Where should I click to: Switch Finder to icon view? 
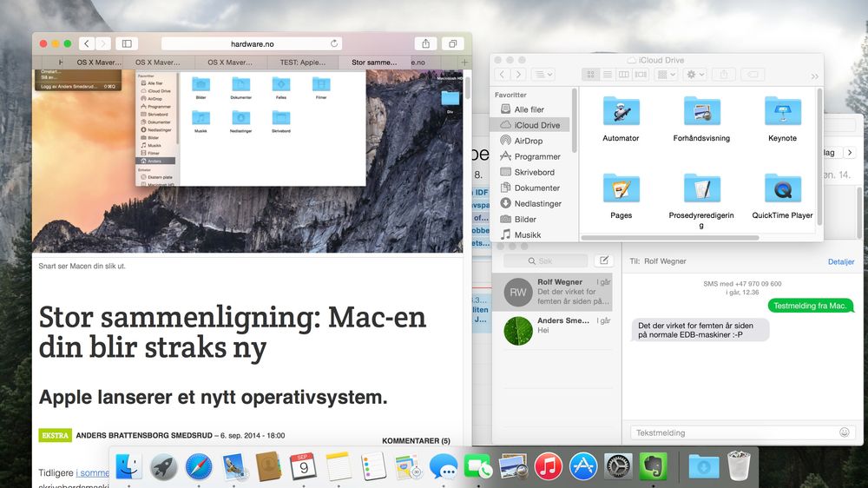pos(590,74)
